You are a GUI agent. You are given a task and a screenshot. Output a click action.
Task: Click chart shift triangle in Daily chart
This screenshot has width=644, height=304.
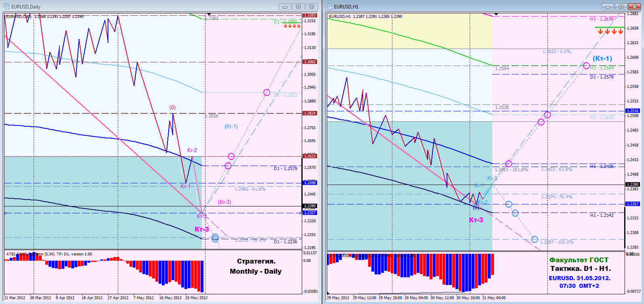209,15
